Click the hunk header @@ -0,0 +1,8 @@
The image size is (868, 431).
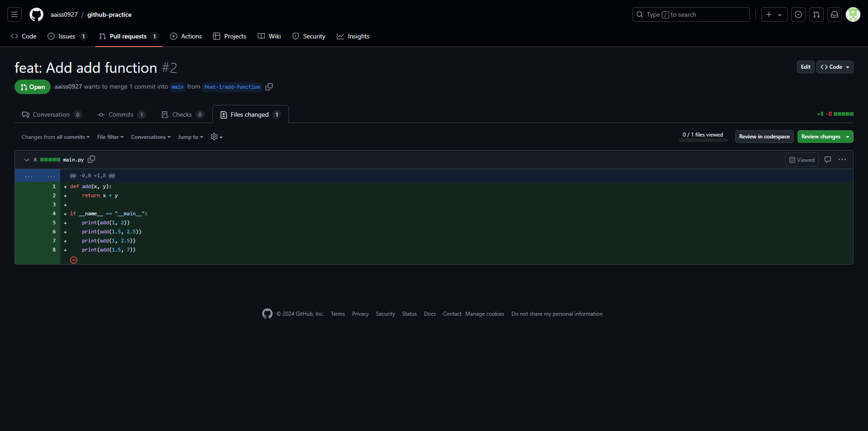(x=92, y=175)
